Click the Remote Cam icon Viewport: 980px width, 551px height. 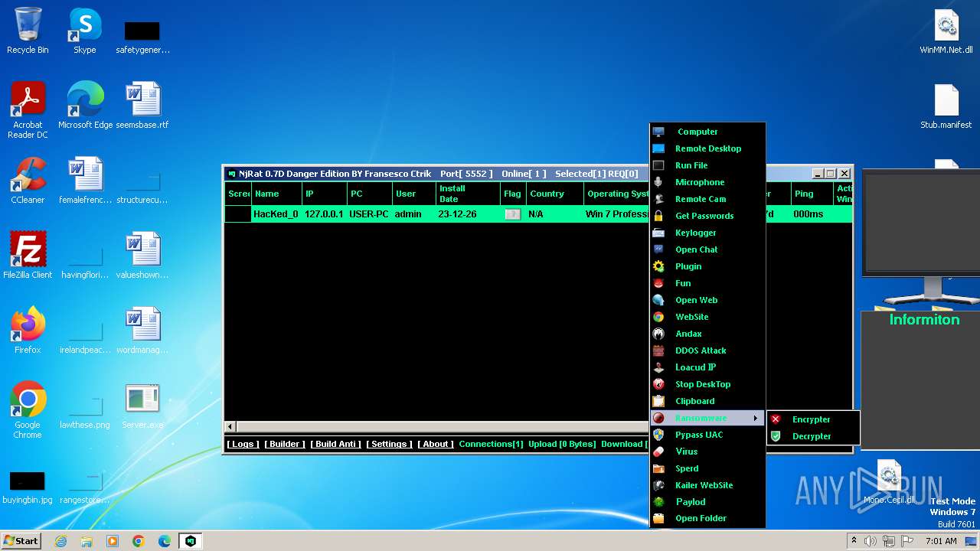[658, 199]
